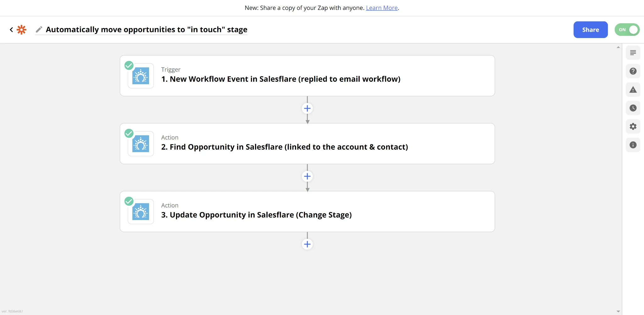644x315 pixels.
Task: Open the help question mark icon
Action: (633, 71)
